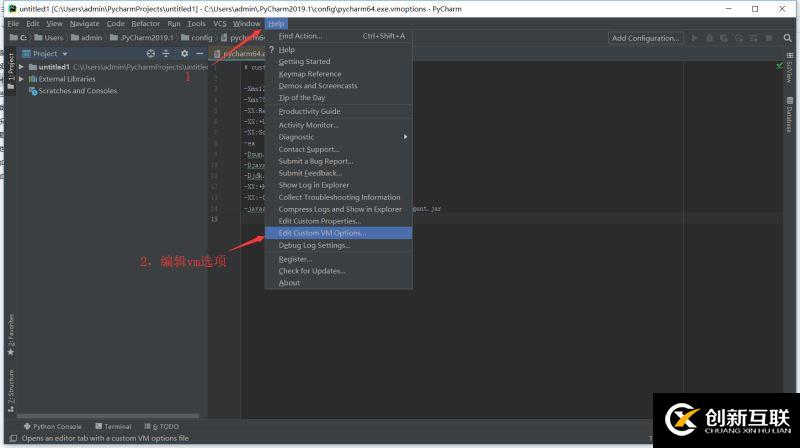
Task: Select Collect Troubleshooting Information
Action: point(338,197)
